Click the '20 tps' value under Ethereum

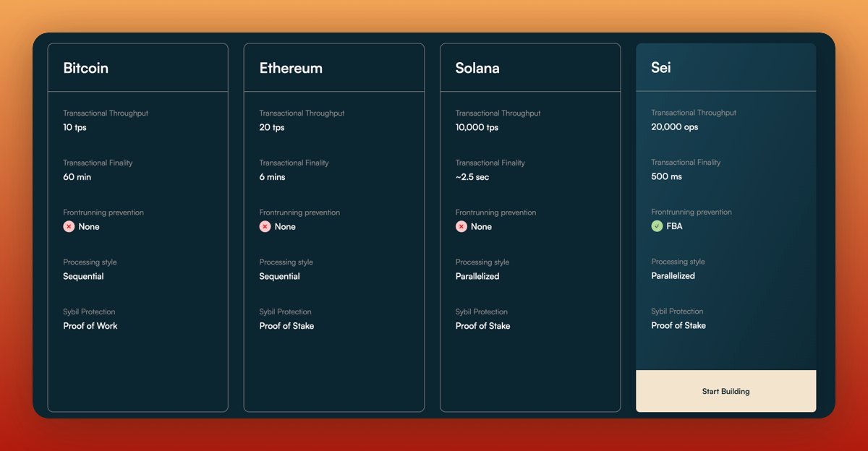pos(272,127)
